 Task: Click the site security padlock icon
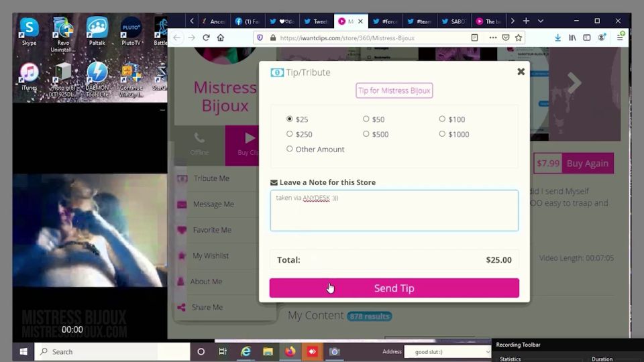coord(273,38)
